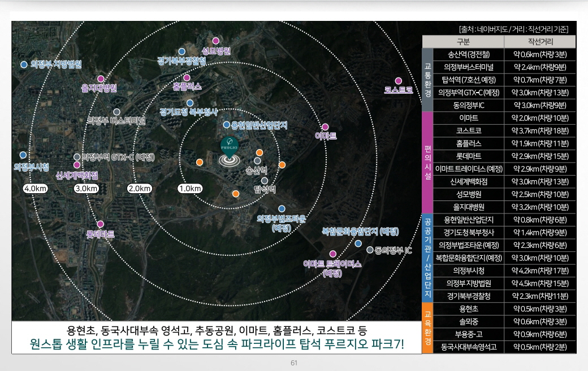
Task: Click the 이마트 트레이더스(예정) table cell
Action: pos(469,169)
